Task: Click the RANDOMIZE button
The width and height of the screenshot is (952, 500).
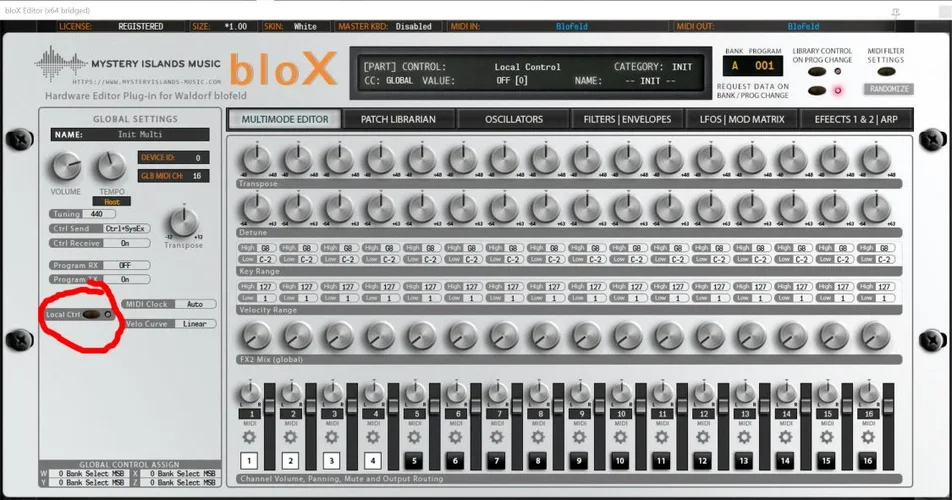Action: pos(889,89)
